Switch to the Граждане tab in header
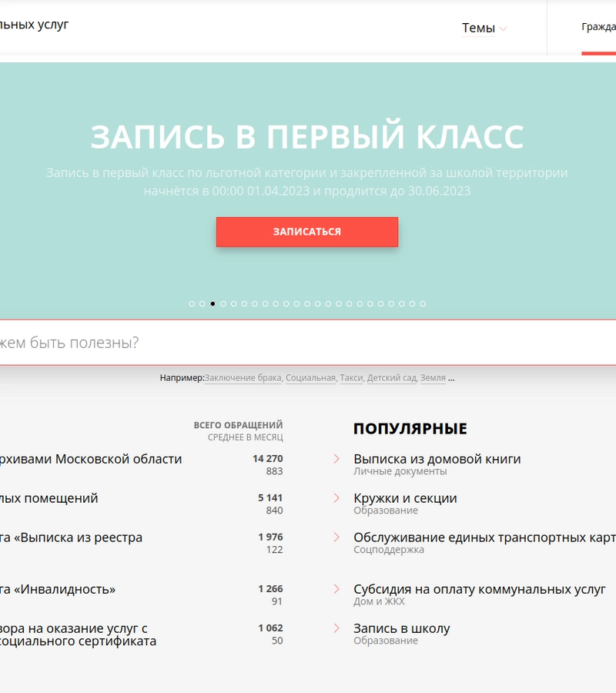This screenshot has width=616, height=693. click(598, 27)
